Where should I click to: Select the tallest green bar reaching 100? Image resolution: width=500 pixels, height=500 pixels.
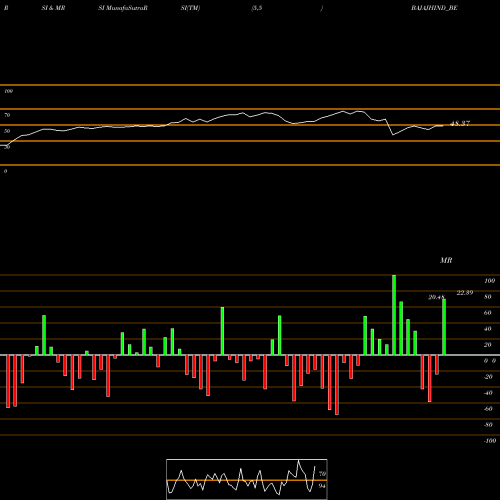click(394, 315)
